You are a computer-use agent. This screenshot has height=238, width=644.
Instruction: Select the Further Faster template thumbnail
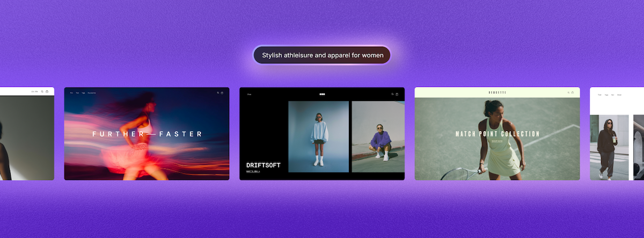[147, 134]
